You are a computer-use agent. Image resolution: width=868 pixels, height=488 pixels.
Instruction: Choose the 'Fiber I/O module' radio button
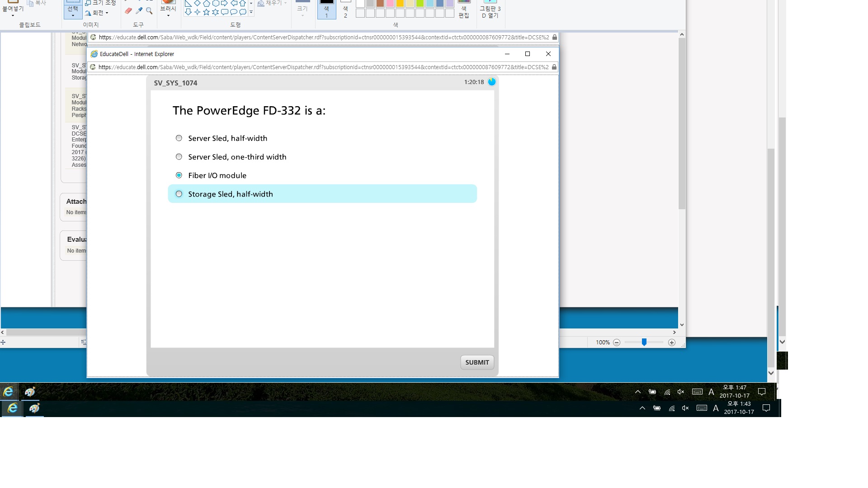[179, 175]
